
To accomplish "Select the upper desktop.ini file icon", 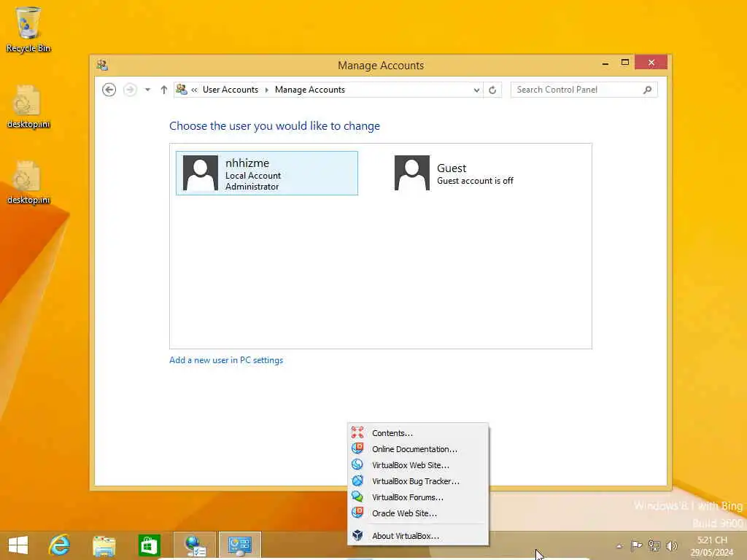I will tap(28, 106).
